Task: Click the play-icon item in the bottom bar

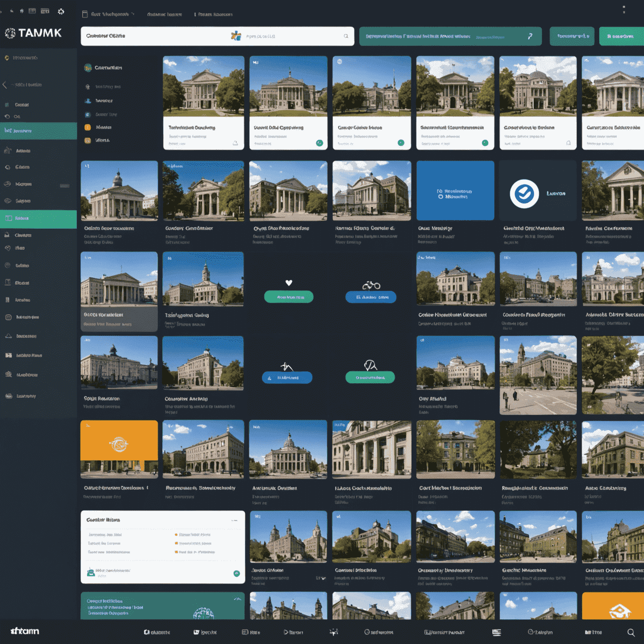Action: (x=293, y=632)
